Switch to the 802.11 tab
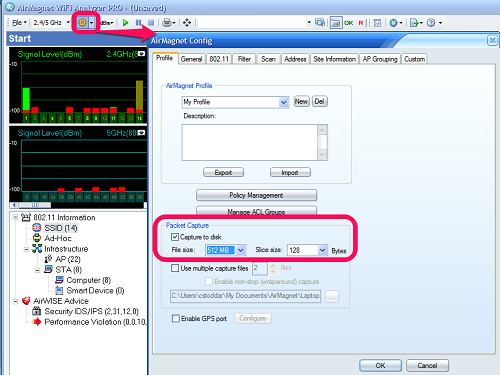Viewport: 500px width, 375px height. [x=219, y=59]
